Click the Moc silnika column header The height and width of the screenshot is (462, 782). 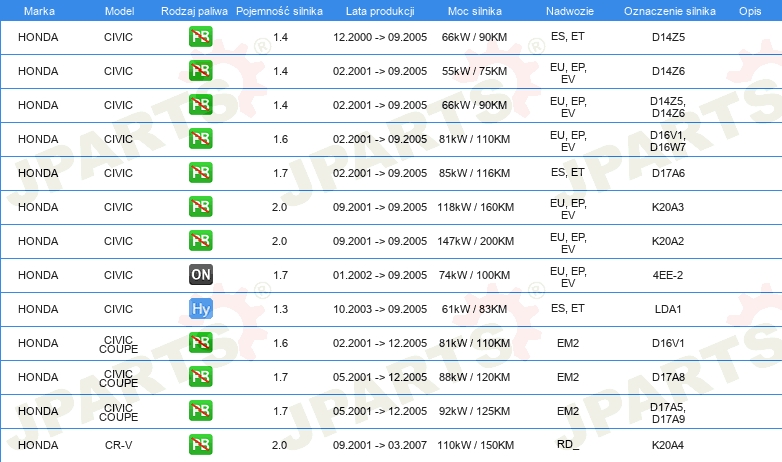point(474,11)
